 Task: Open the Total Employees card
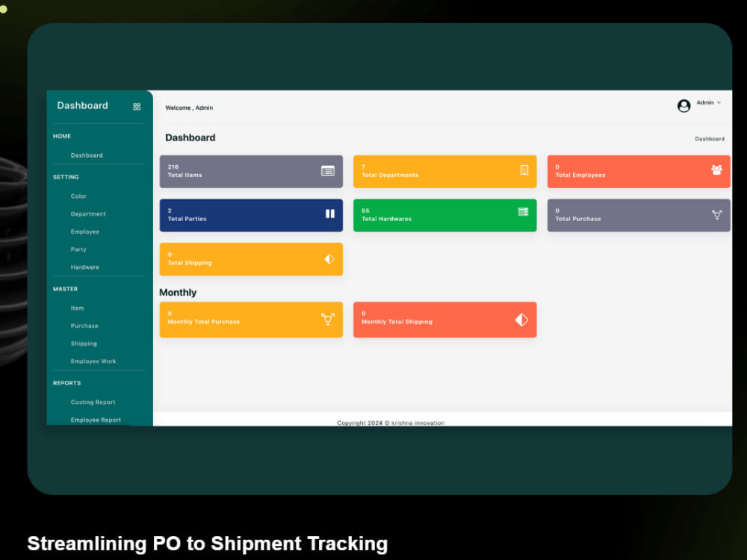639,172
